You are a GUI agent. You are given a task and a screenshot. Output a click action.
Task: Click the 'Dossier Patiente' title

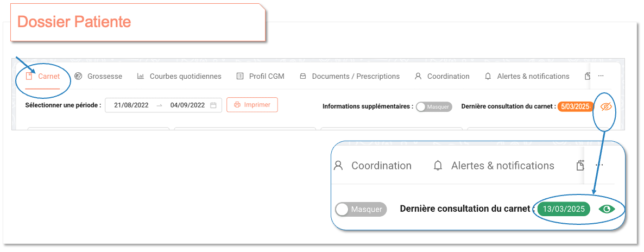click(74, 21)
